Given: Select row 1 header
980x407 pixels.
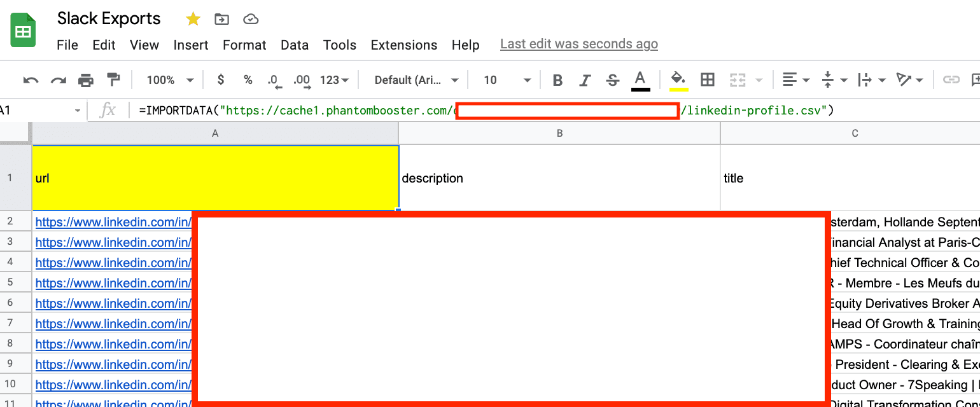Looking at the screenshot, I should 16,178.
